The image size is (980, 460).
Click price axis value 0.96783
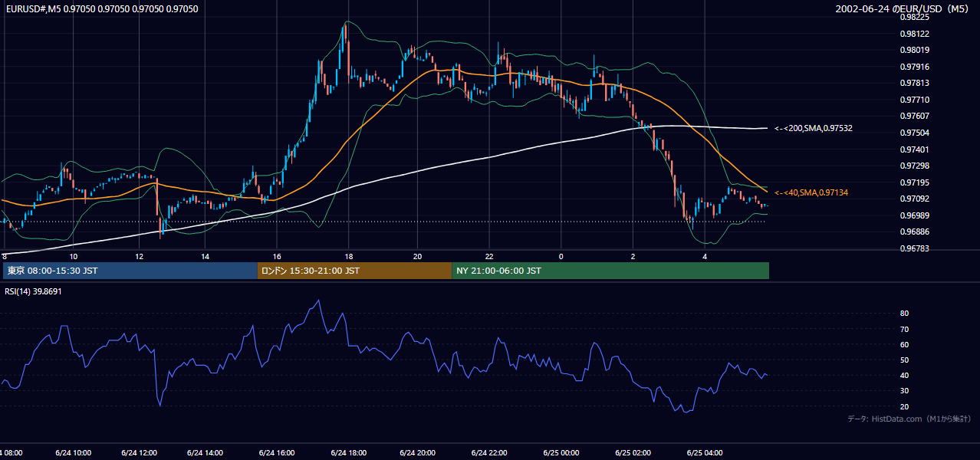tap(914, 248)
